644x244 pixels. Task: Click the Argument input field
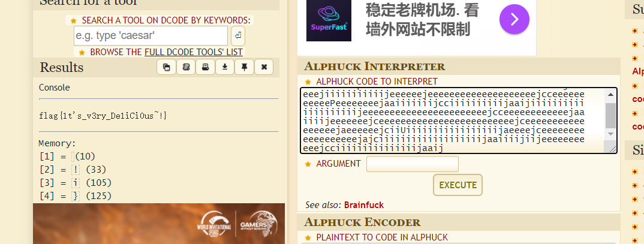coord(413,164)
